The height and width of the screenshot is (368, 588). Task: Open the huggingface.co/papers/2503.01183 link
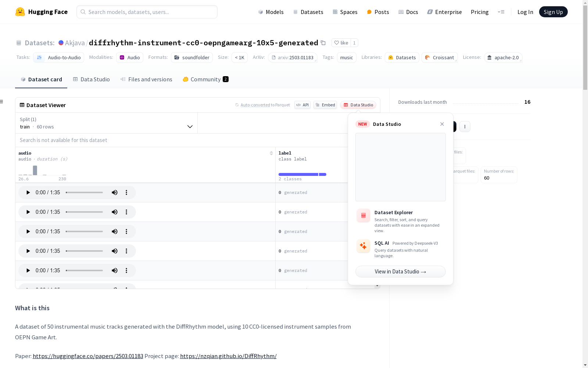[x=88, y=356]
